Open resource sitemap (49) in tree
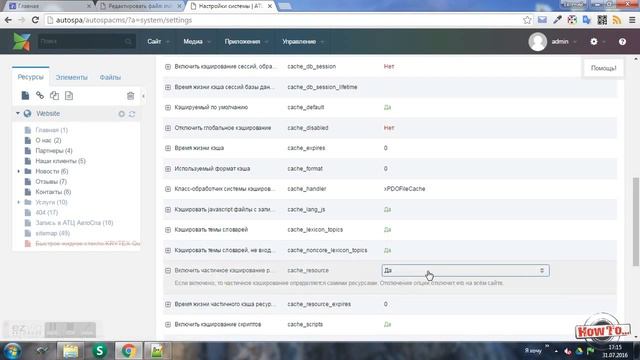The width and height of the screenshot is (640, 360). click(52, 233)
